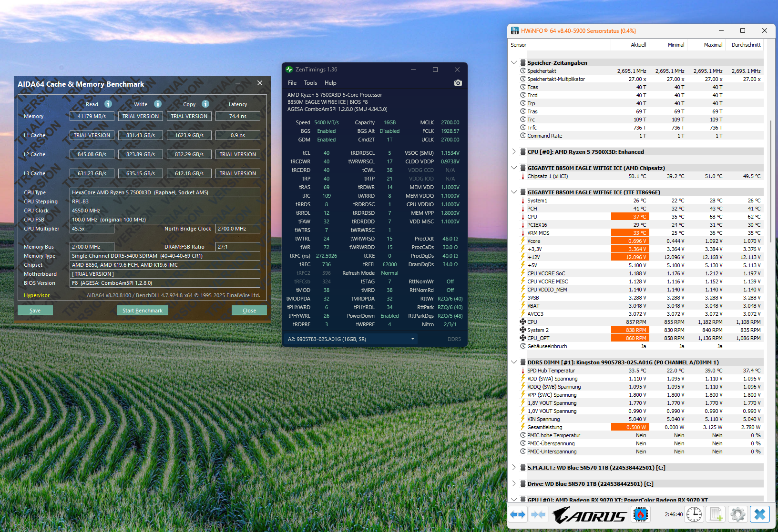This screenshot has height=532, width=778.
Task: Click the HWiNFO app icon in title bar
Action: pos(515,30)
